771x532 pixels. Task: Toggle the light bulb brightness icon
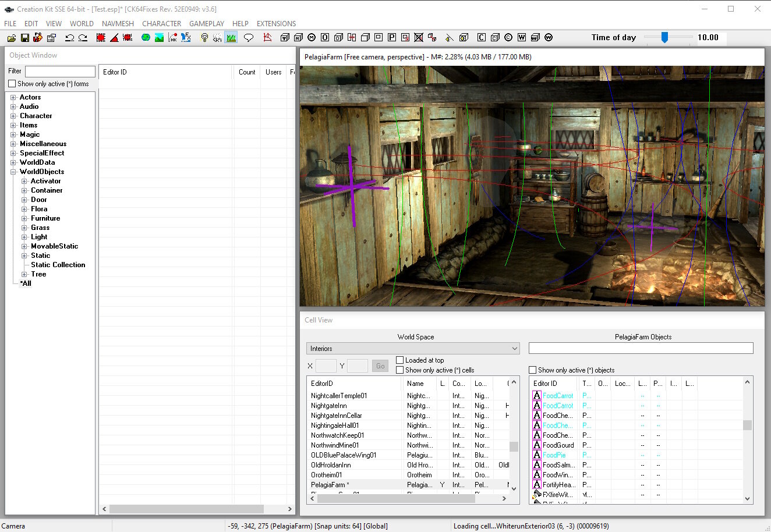click(204, 38)
